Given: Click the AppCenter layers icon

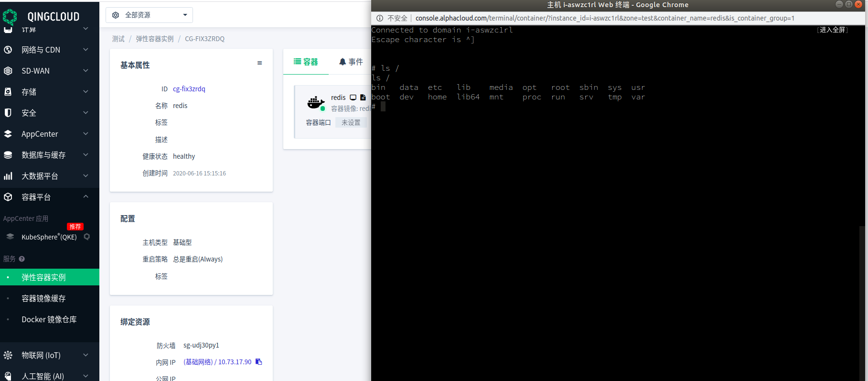Looking at the screenshot, I should pyautogui.click(x=8, y=134).
